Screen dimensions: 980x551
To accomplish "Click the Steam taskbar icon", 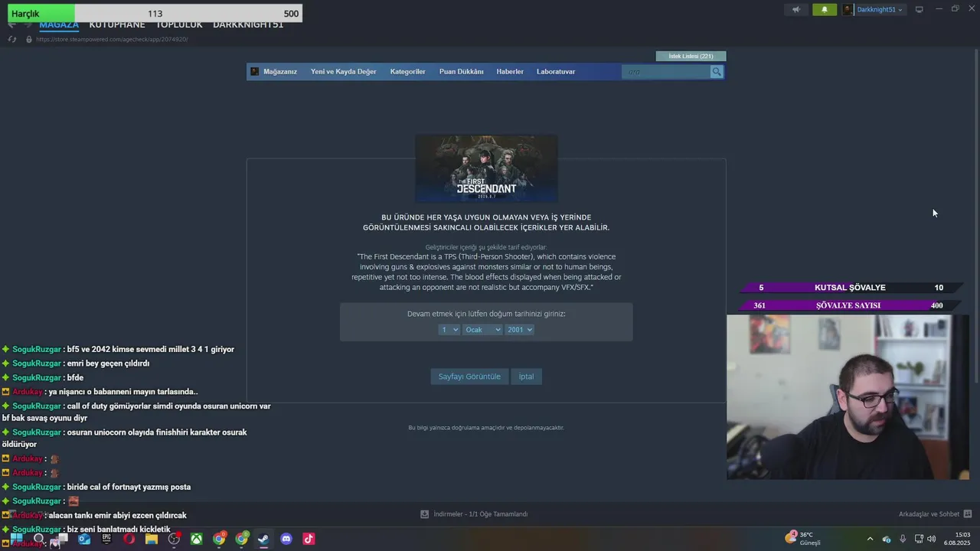I will [263, 539].
